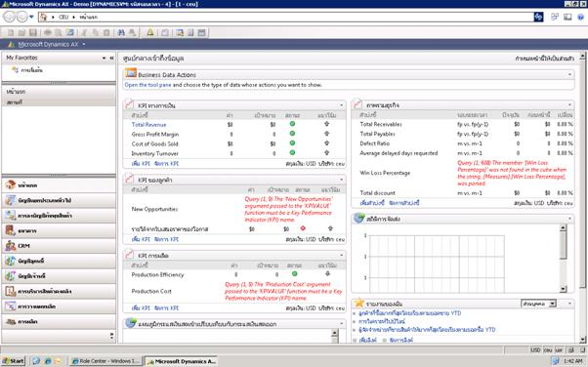Select the 'New Opportunities' row label
Image resolution: width=588 pixels, height=367 pixels.
click(154, 209)
